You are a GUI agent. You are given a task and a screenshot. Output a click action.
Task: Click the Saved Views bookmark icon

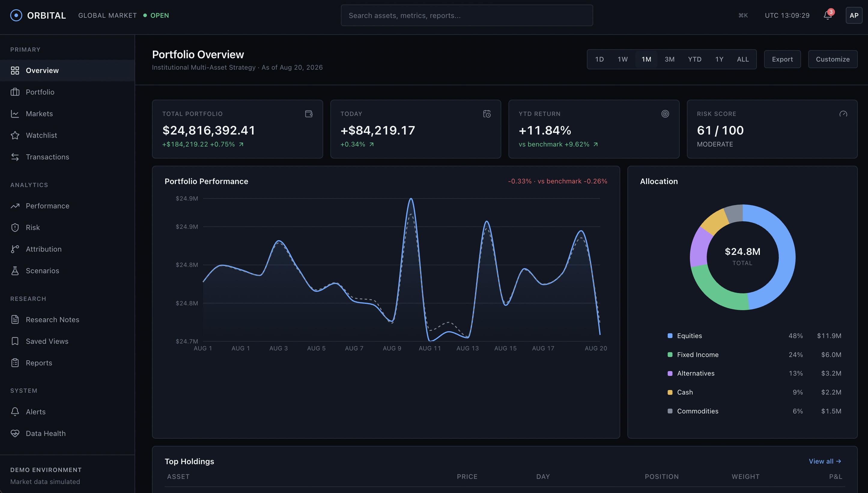point(15,341)
